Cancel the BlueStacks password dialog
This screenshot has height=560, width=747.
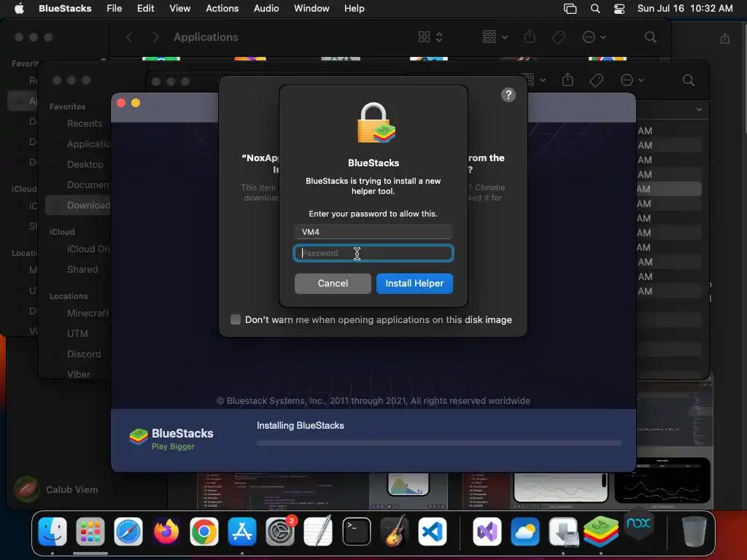pos(333,284)
